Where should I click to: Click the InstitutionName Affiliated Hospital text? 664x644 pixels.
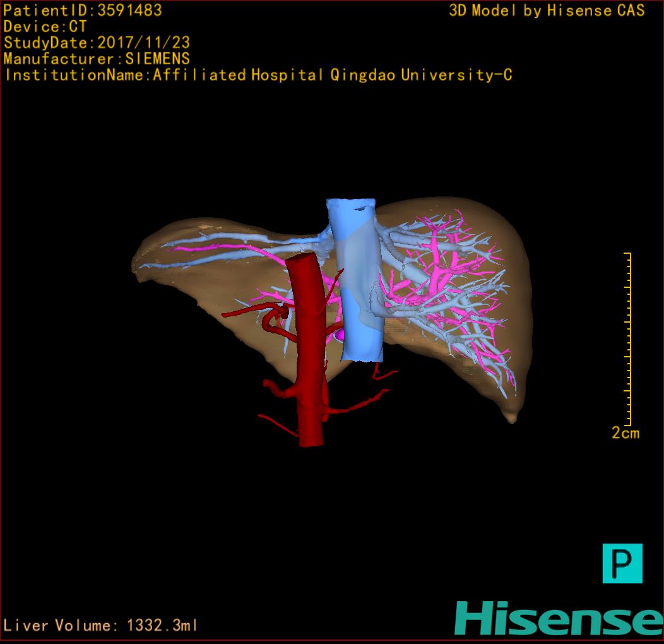coord(259,75)
